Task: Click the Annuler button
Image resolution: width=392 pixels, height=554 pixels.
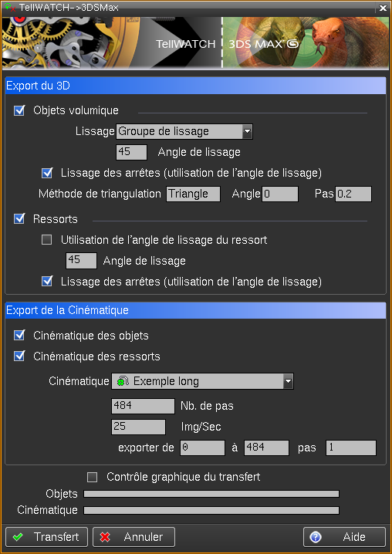Action: pyautogui.click(x=134, y=537)
